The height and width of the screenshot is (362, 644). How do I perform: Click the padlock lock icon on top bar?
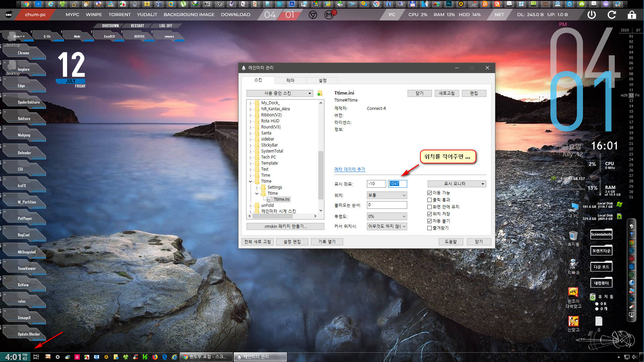click(x=632, y=15)
